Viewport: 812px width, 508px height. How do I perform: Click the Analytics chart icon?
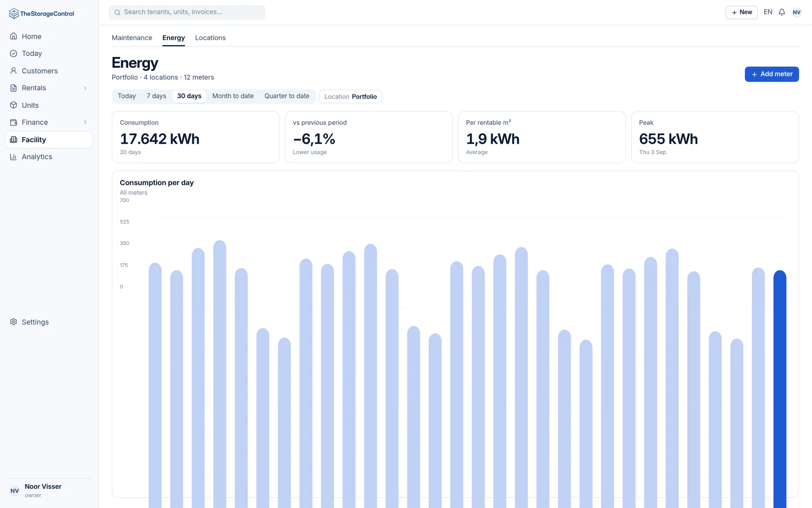[x=14, y=157]
